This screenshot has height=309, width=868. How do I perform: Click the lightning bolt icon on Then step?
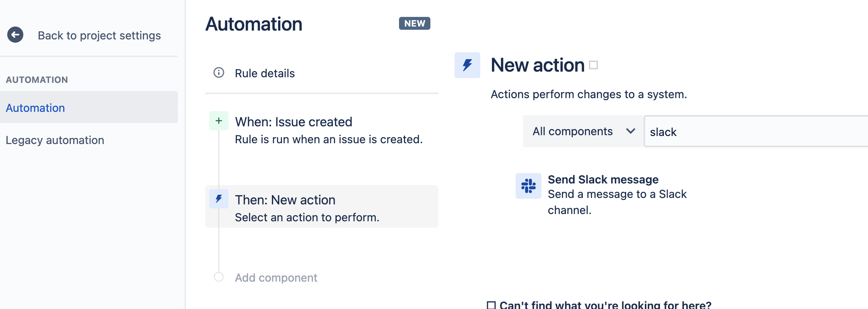(218, 198)
